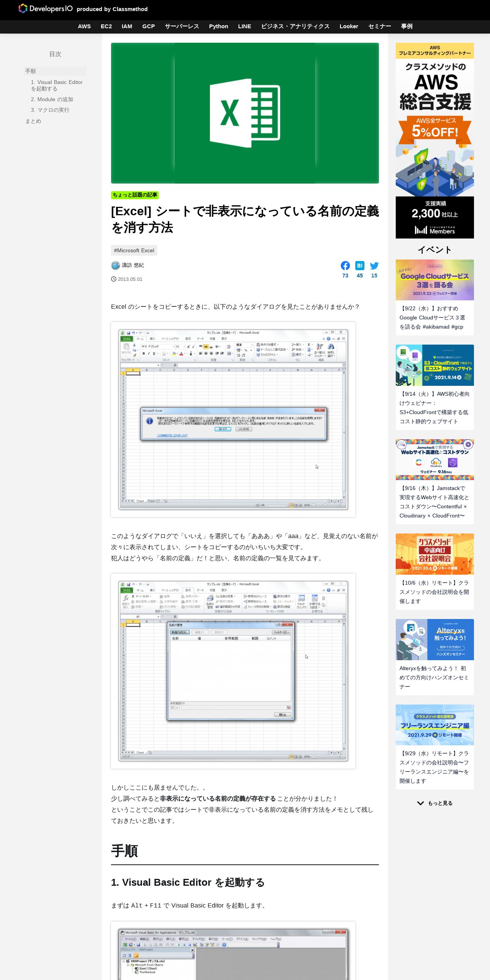The image size is (490, 980).
Task: Share article on Facebook
Action: [345, 266]
